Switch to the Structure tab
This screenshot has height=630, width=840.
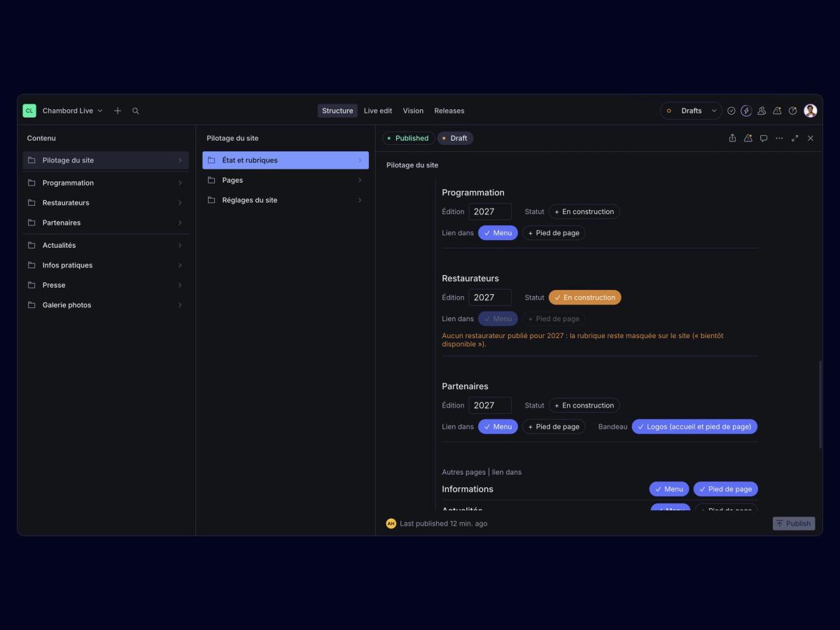point(337,111)
